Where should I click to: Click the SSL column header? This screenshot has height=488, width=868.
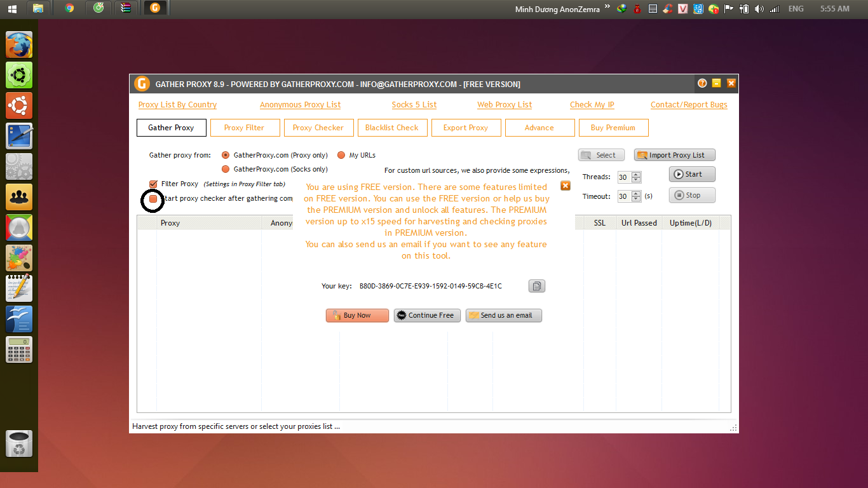tap(600, 223)
